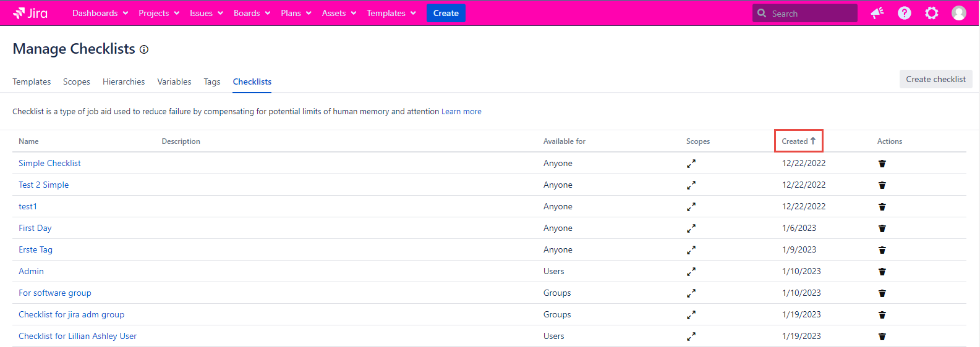Switch to the Hierarchies tab
Viewport: 980px width, 347px height.
click(124, 82)
